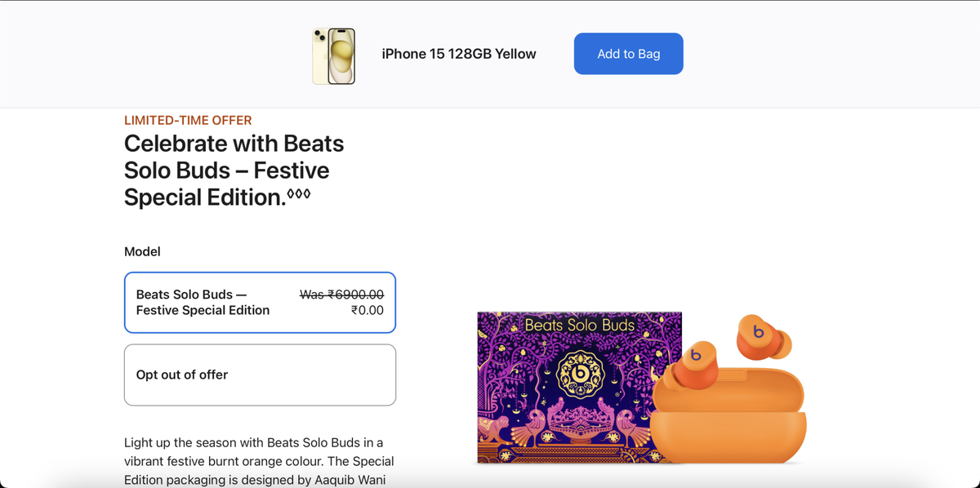Click the Beats Solo Buds text on packaging
The width and height of the screenshot is (980, 488).
(x=580, y=325)
